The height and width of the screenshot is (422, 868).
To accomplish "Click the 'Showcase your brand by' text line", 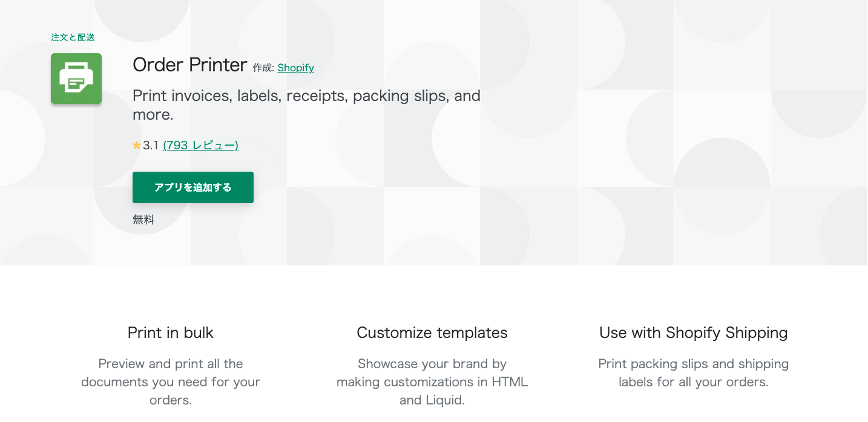I will [432, 364].
